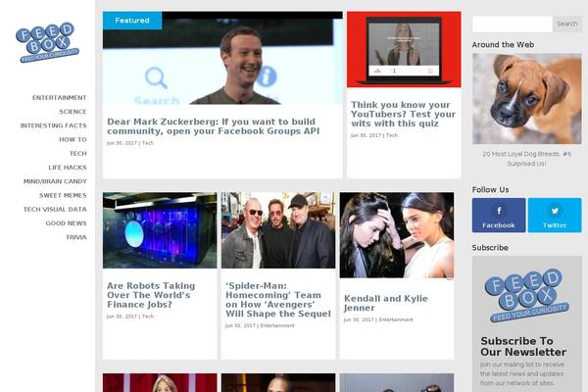
Task: Open 20 Most Loyal Dog Breeds link
Action: tap(527, 159)
